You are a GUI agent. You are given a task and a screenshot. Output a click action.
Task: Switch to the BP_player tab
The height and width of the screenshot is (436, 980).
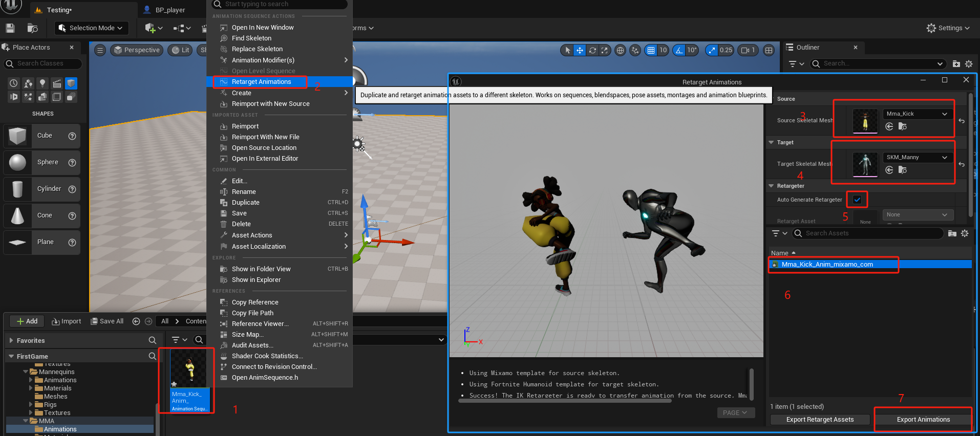[x=170, y=10]
